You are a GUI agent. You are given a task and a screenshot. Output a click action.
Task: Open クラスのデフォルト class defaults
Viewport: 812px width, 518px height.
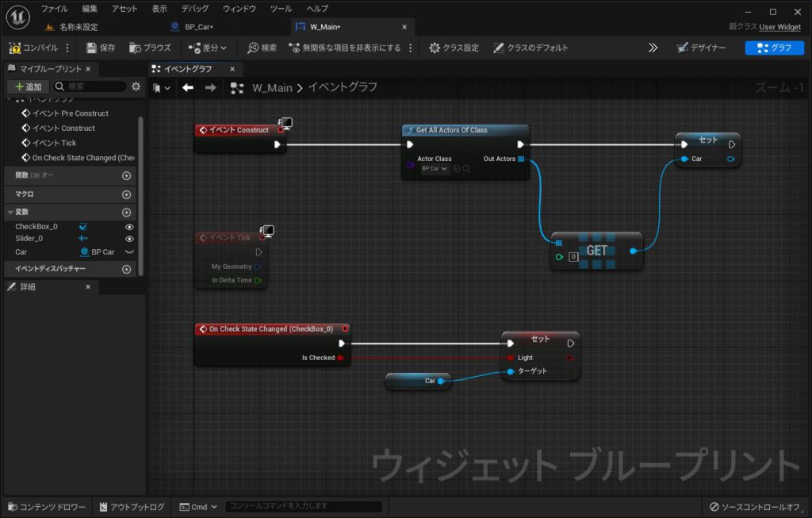click(x=530, y=48)
